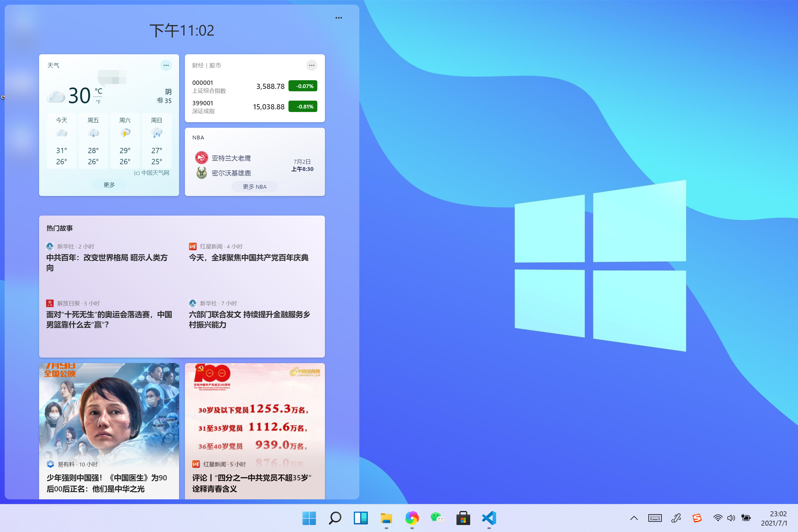Click Atlanta Hawks team logo
Viewport: 798px width, 532px height.
click(x=202, y=158)
